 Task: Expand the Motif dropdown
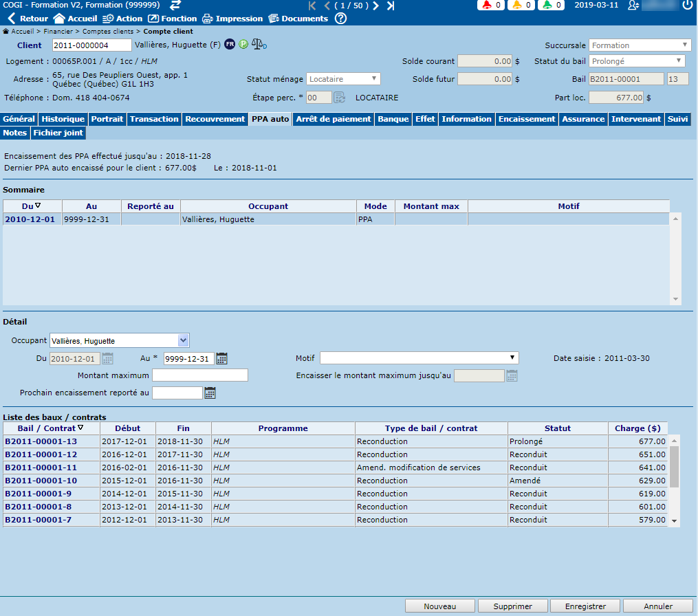pos(512,357)
